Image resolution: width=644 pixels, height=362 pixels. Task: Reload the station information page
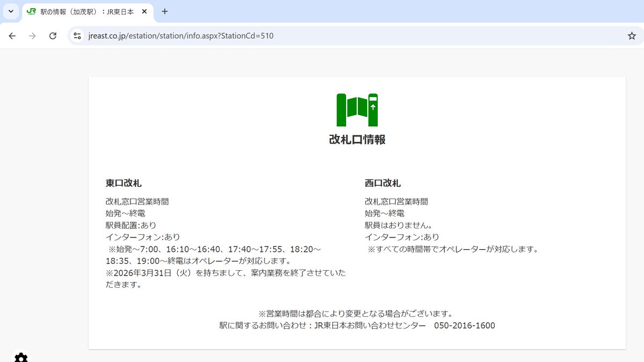53,36
